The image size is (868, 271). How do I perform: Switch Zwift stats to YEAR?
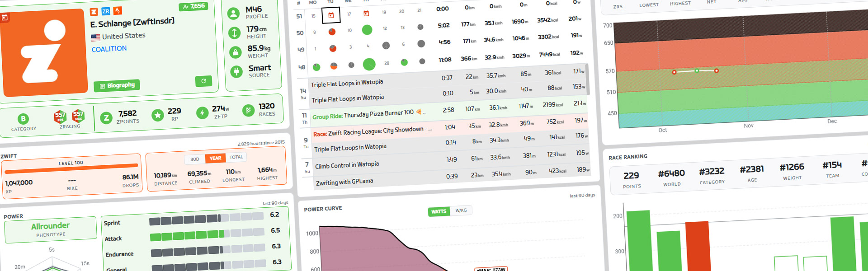click(215, 158)
